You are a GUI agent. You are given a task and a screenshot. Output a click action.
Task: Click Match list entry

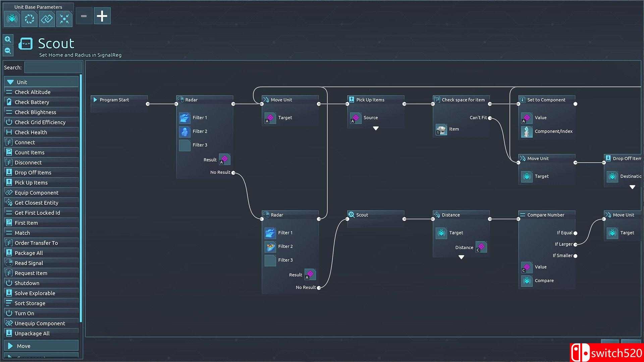(x=41, y=233)
